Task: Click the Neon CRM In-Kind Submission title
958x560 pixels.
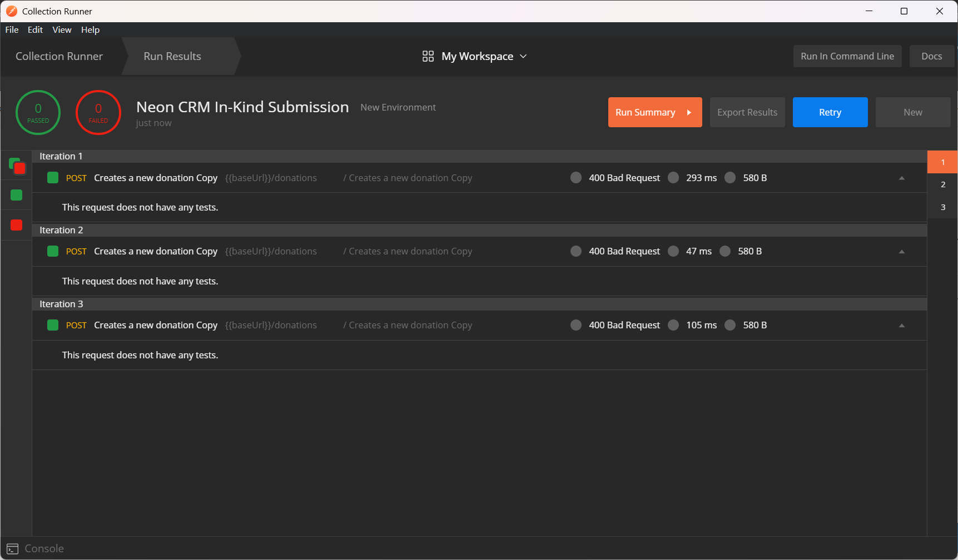Action: point(242,107)
